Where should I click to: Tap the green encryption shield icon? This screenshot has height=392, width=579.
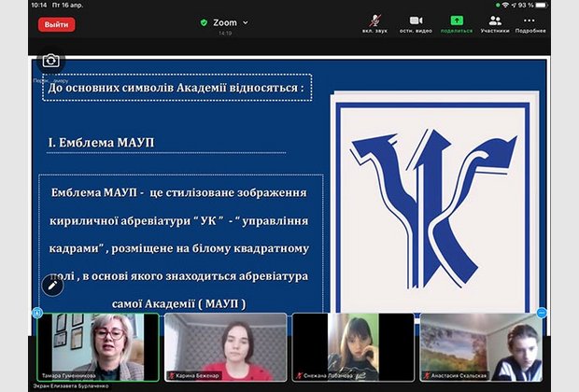pyautogui.click(x=204, y=22)
